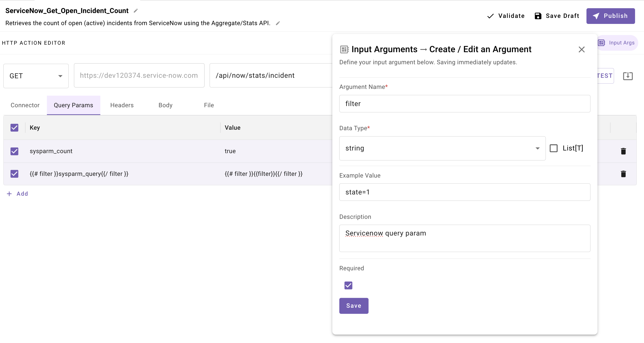644x343 pixels.
Task: Click pencil icon next to action title
Action: coord(136,11)
